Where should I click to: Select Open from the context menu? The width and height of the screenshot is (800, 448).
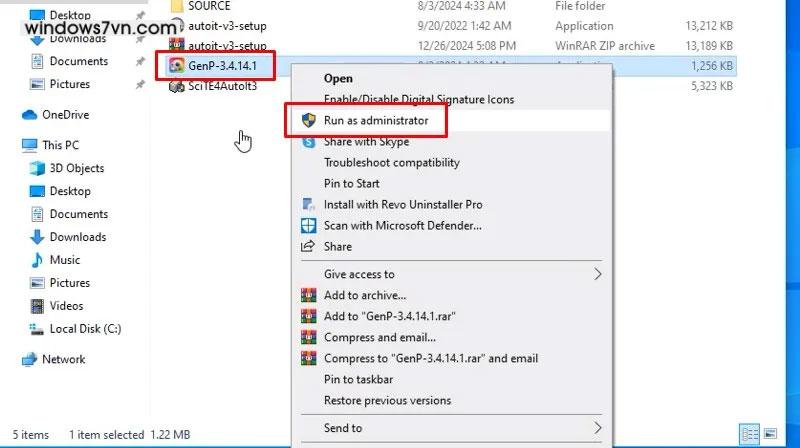tap(338, 78)
